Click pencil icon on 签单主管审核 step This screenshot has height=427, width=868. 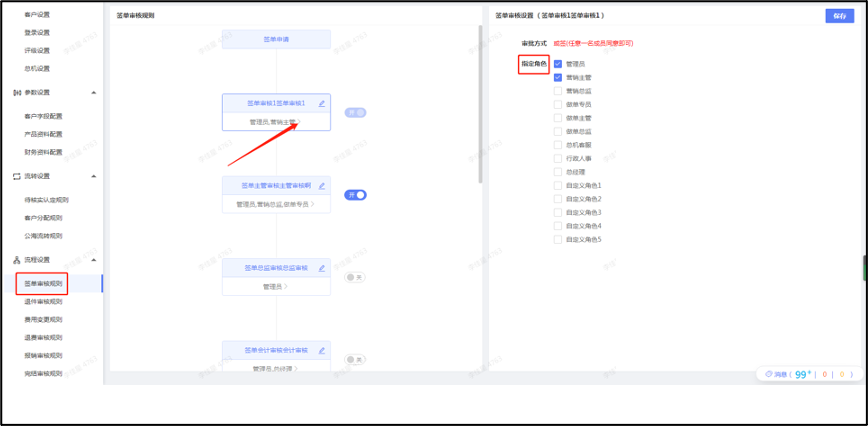[x=322, y=186]
